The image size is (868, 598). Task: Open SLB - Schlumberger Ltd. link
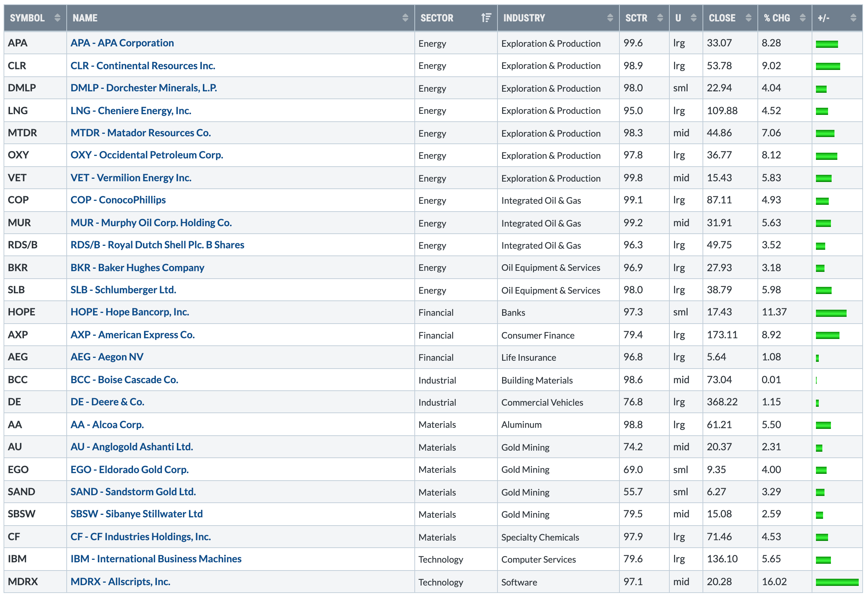coord(123,290)
